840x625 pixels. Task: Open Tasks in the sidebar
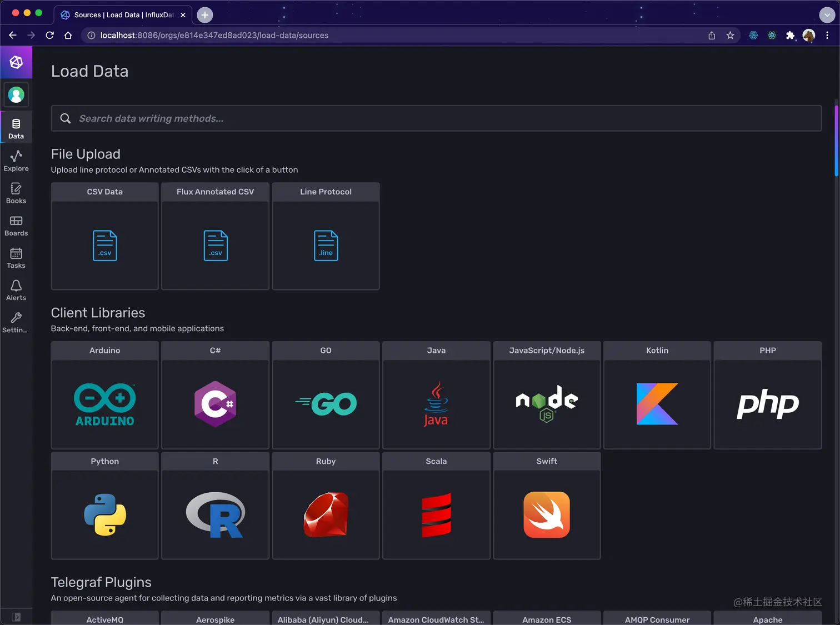click(16, 257)
